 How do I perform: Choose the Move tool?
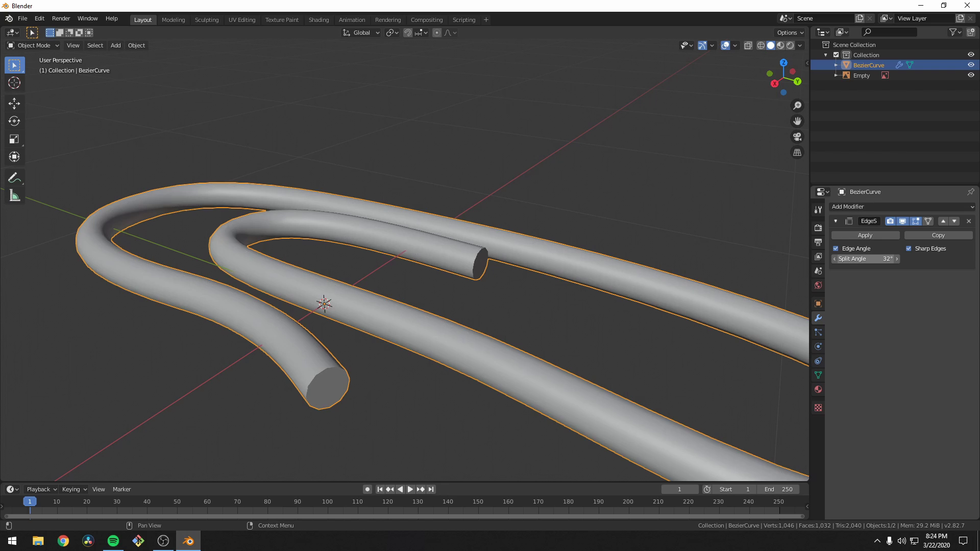pyautogui.click(x=14, y=104)
